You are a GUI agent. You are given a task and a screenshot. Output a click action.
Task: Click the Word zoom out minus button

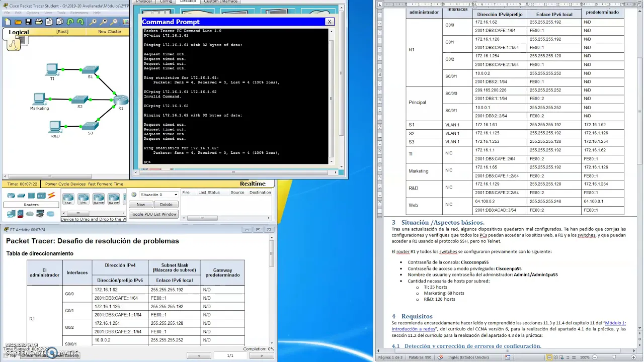pyautogui.click(x=595, y=357)
